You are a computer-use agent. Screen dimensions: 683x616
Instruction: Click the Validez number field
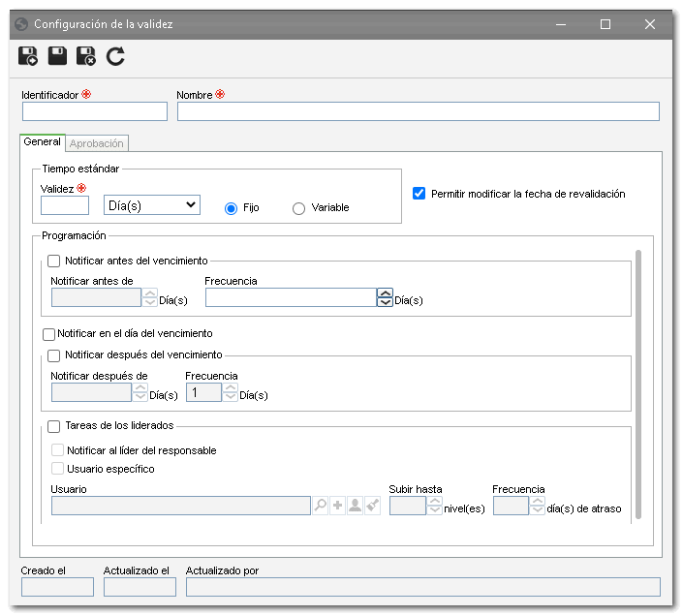(65, 205)
